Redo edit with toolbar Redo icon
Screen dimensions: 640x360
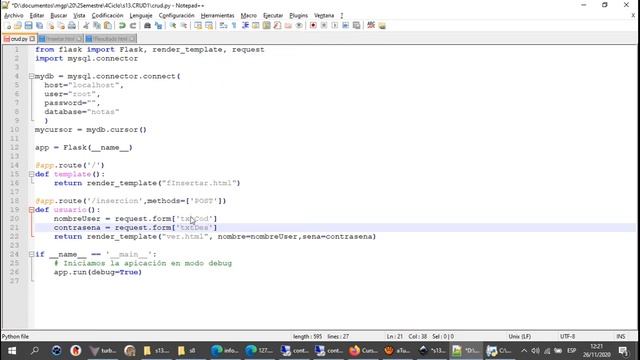(x=133, y=26)
